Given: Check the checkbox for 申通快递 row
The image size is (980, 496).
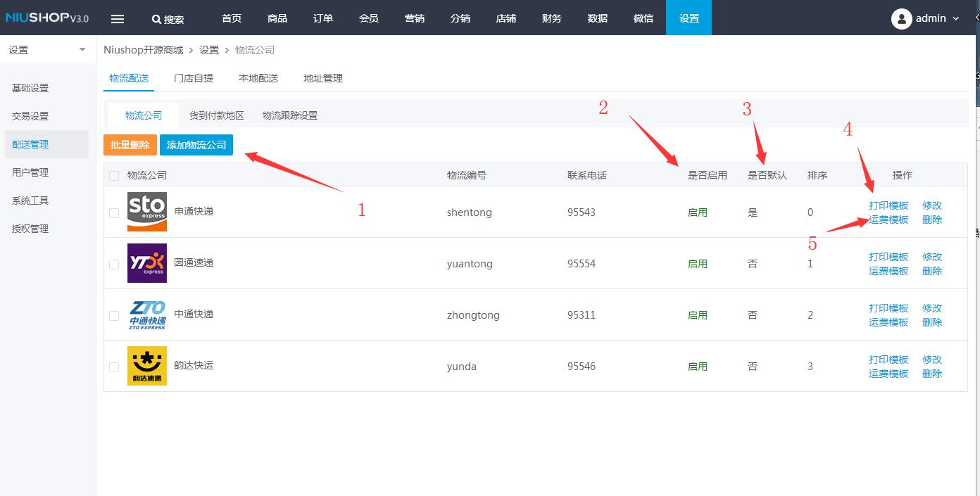Looking at the screenshot, I should coord(113,211).
